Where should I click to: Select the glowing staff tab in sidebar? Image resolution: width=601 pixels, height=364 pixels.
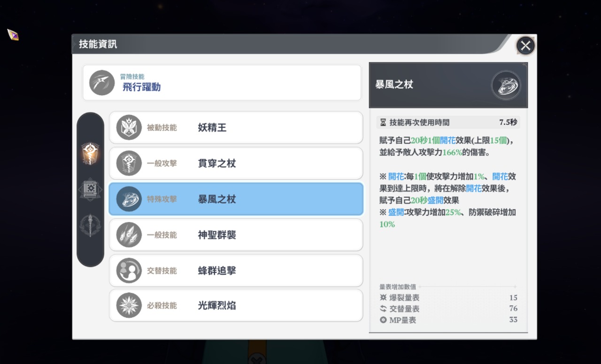90,153
